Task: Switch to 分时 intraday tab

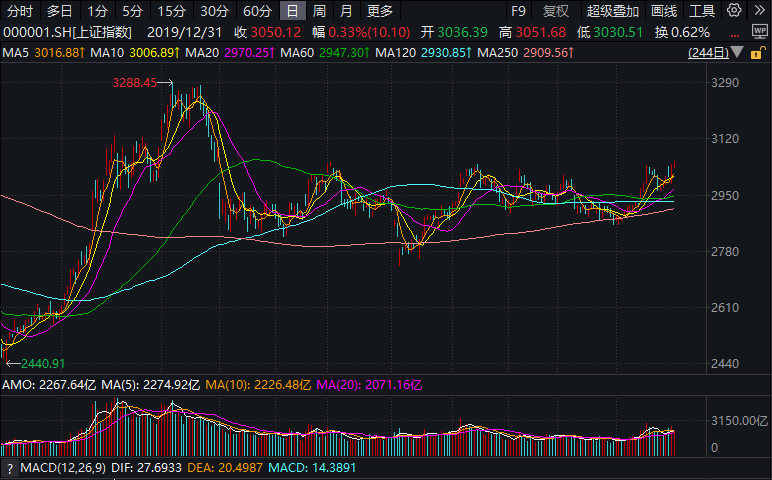Action: pos(20,11)
